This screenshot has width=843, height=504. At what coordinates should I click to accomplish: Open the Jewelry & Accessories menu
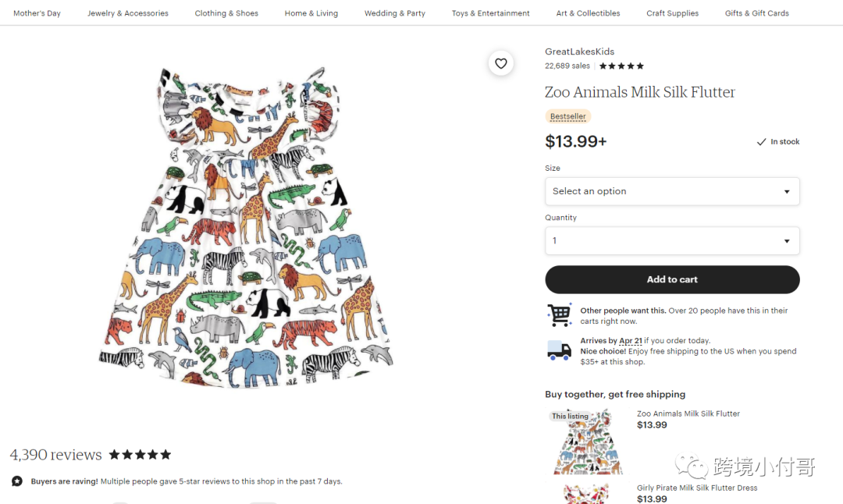[x=128, y=13]
